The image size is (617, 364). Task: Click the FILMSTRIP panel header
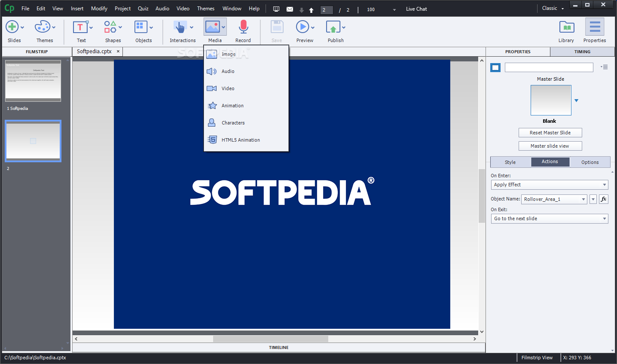point(37,52)
